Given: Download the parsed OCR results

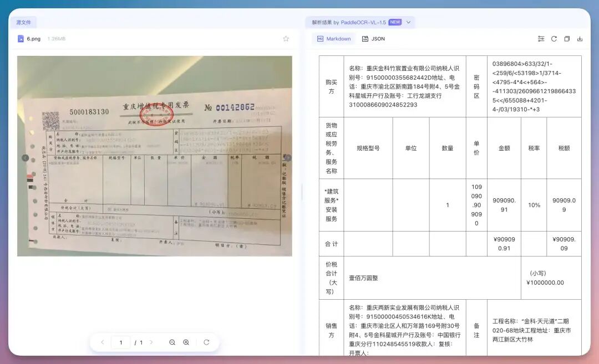Looking at the screenshot, I should pyautogui.click(x=580, y=39).
